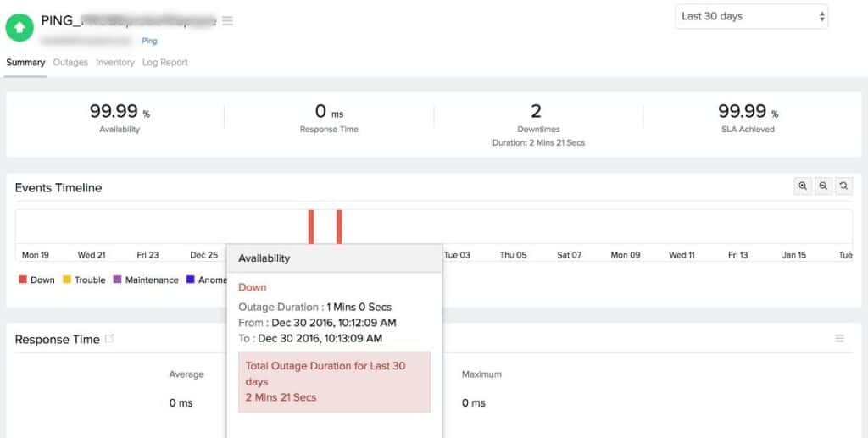Select the Summary tab
The height and width of the screenshot is (438, 868).
(x=25, y=63)
